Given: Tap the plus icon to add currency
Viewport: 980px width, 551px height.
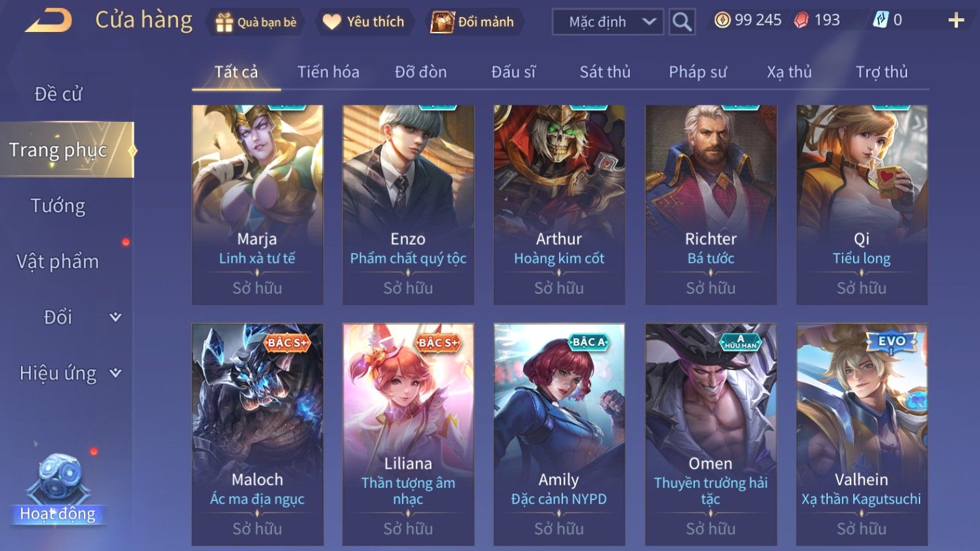Looking at the screenshot, I should pos(956,21).
